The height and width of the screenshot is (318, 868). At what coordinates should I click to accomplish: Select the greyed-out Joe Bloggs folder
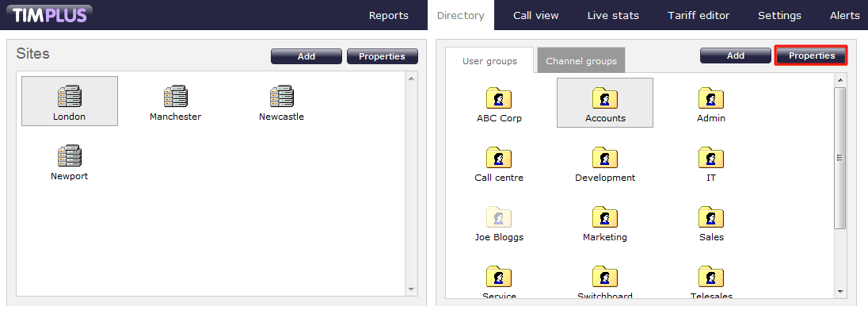point(499,218)
